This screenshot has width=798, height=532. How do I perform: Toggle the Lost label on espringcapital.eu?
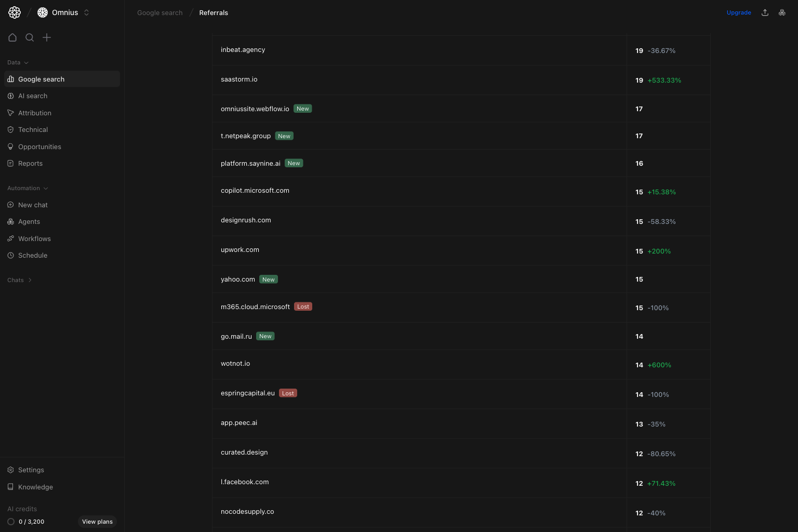(x=288, y=393)
